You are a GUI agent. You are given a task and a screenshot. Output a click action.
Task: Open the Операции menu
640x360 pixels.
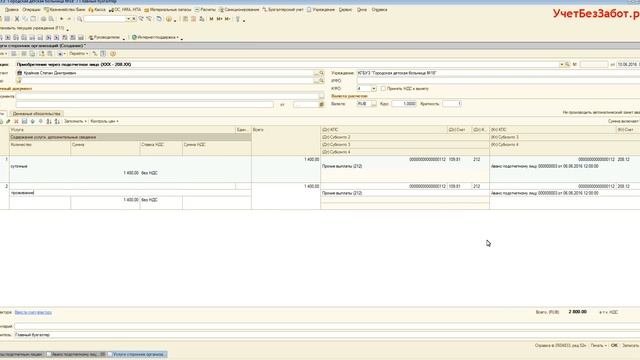point(31,9)
